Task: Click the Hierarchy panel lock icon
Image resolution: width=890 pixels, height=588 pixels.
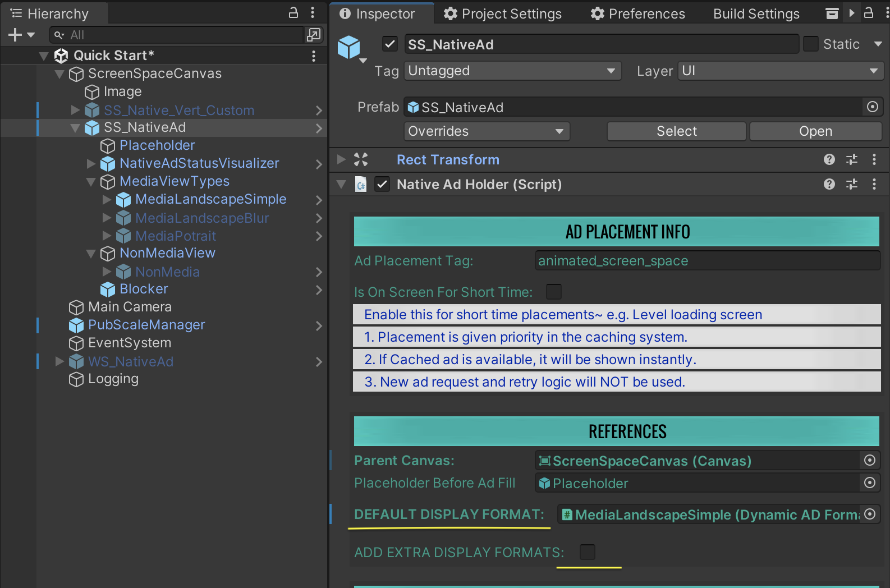Action: point(293,13)
